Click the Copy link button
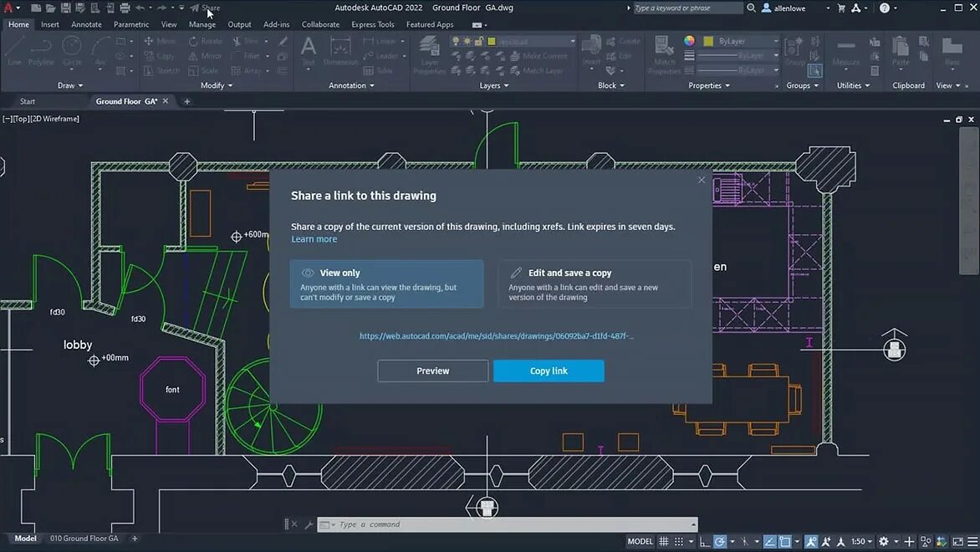Screen dimensions: 980x552 [x=549, y=371]
